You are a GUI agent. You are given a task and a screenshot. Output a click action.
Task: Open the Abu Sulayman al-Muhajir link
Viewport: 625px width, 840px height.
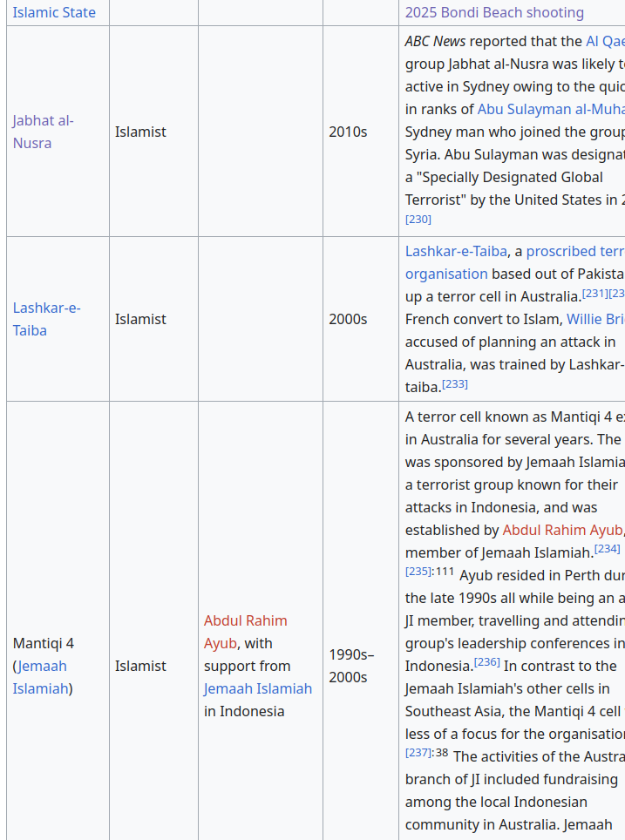pos(551,109)
